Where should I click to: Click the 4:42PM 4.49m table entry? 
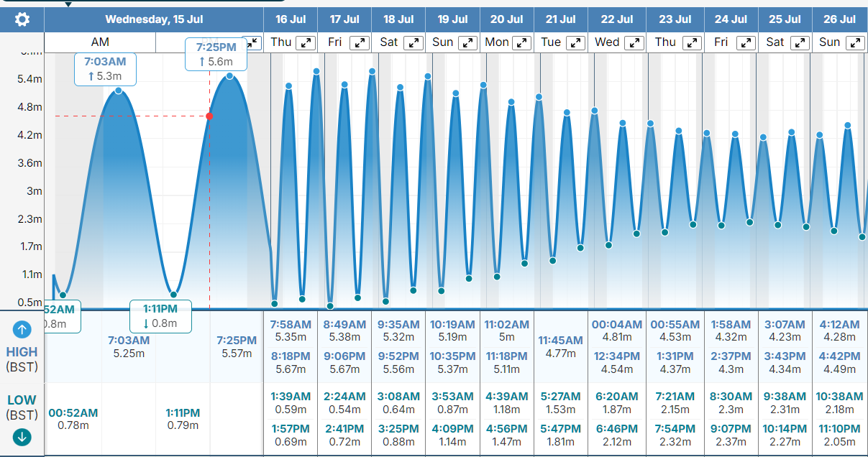[x=840, y=363]
